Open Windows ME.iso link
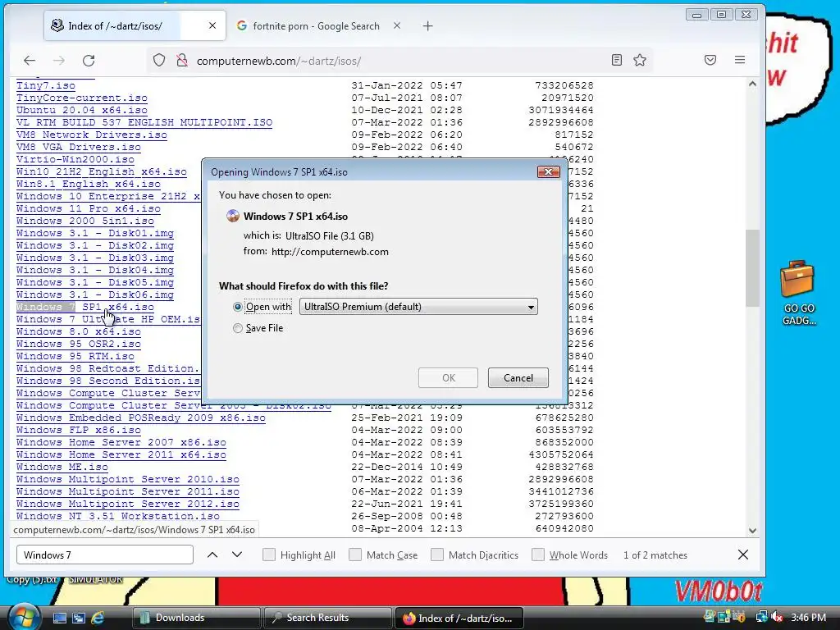Viewport: 840px width, 630px height. tap(62, 467)
